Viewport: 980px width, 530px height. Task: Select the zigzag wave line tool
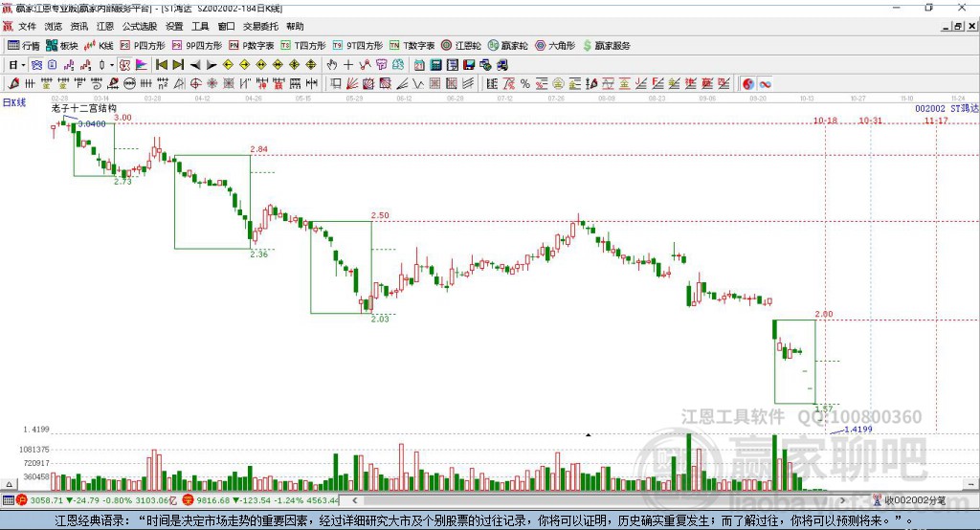click(417, 84)
